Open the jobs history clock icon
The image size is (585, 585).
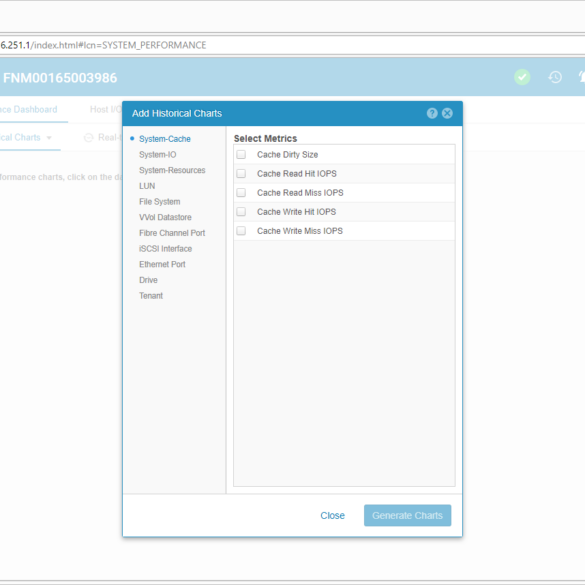(555, 77)
